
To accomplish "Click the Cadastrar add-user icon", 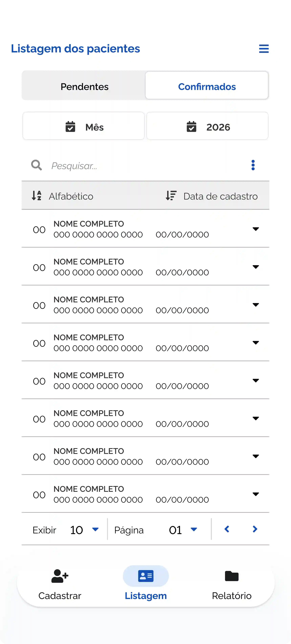I will pos(60,576).
